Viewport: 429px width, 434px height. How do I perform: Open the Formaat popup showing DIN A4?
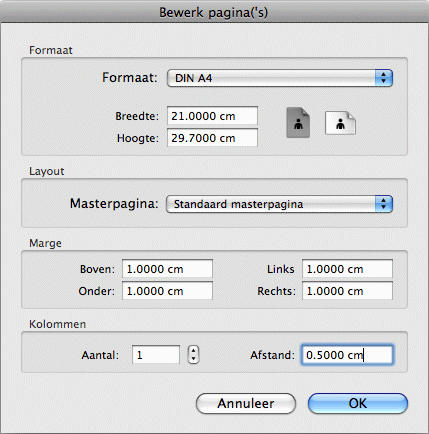click(x=280, y=78)
